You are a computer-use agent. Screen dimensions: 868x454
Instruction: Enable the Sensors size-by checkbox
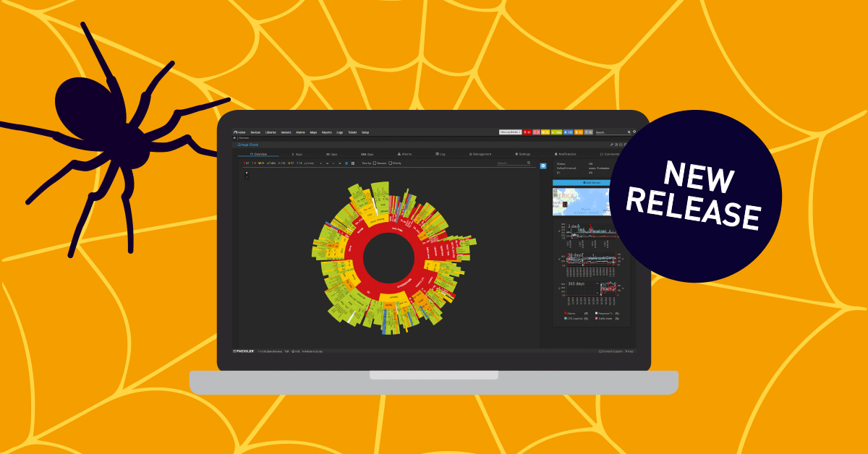375,163
